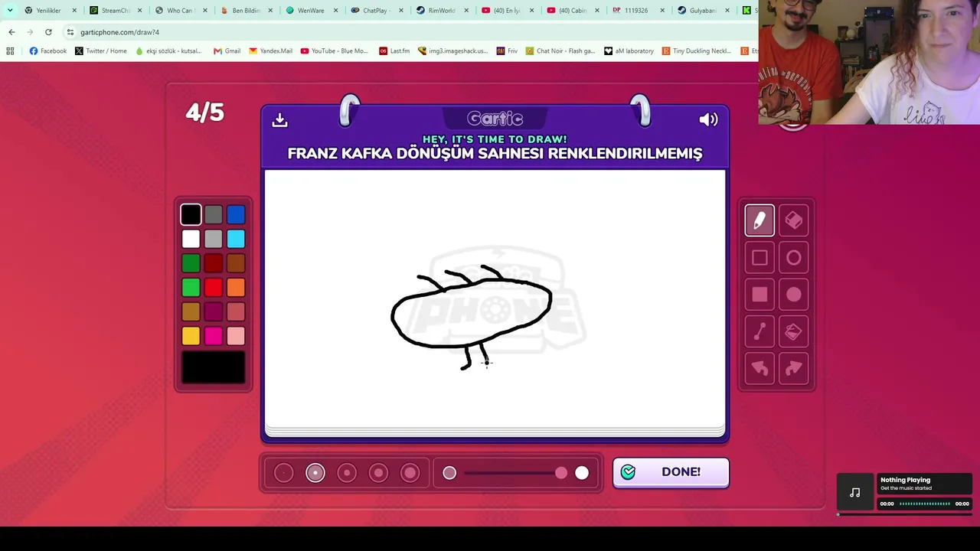Undo the last stroke

point(759,369)
